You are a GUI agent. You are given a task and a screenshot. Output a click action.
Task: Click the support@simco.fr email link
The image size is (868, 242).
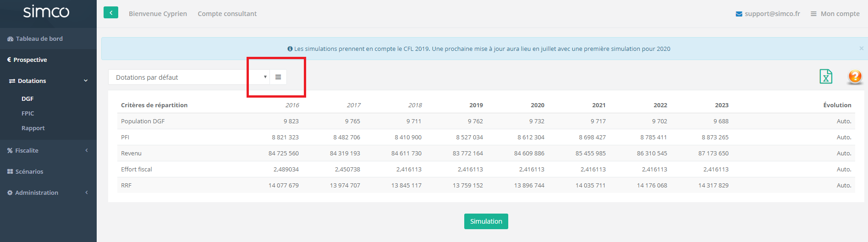coord(772,14)
